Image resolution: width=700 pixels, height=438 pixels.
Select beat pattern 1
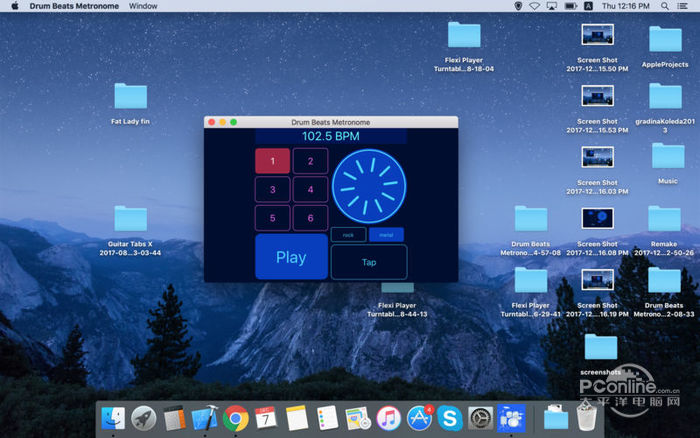[272, 161]
